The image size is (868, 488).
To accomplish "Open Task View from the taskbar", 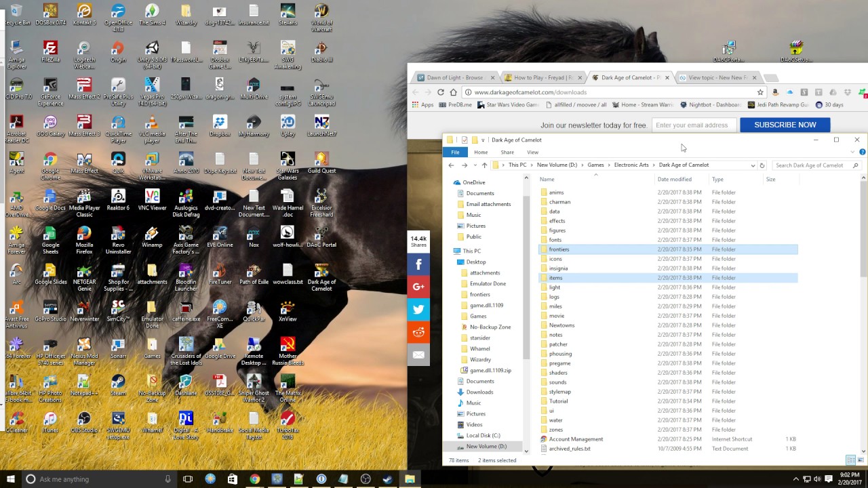I will (188, 479).
